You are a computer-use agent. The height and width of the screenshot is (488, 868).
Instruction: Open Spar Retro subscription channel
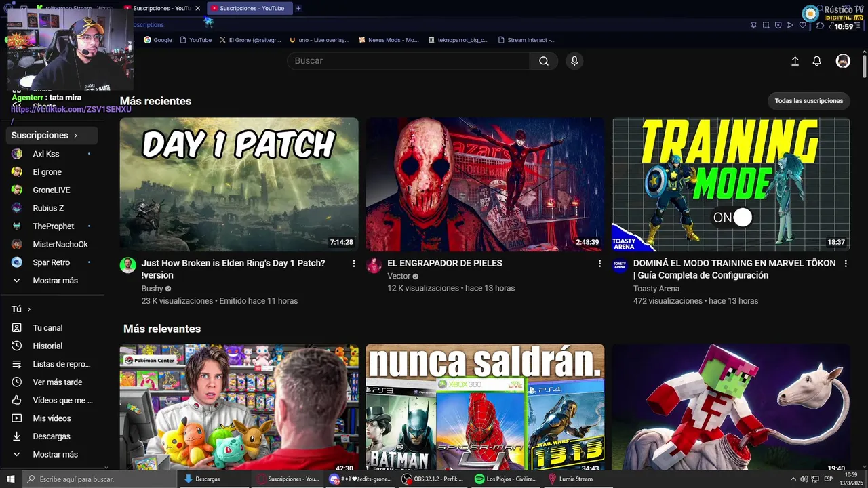click(x=52, y=262)
